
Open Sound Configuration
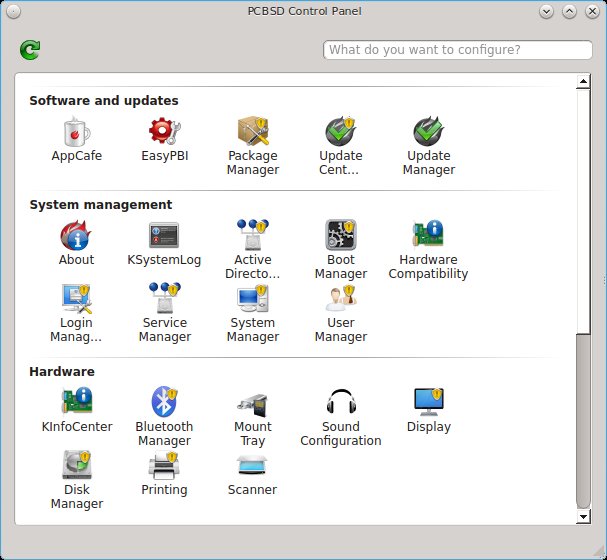tap(341, 417)
